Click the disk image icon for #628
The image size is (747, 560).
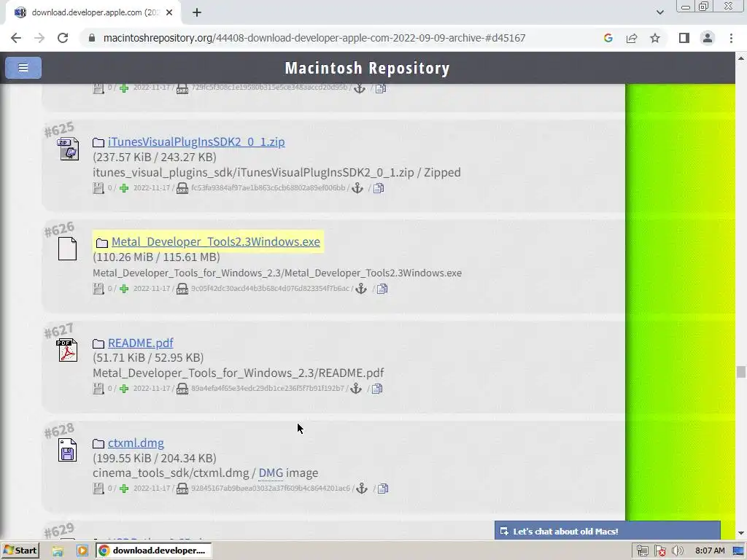tap(67, 450)
